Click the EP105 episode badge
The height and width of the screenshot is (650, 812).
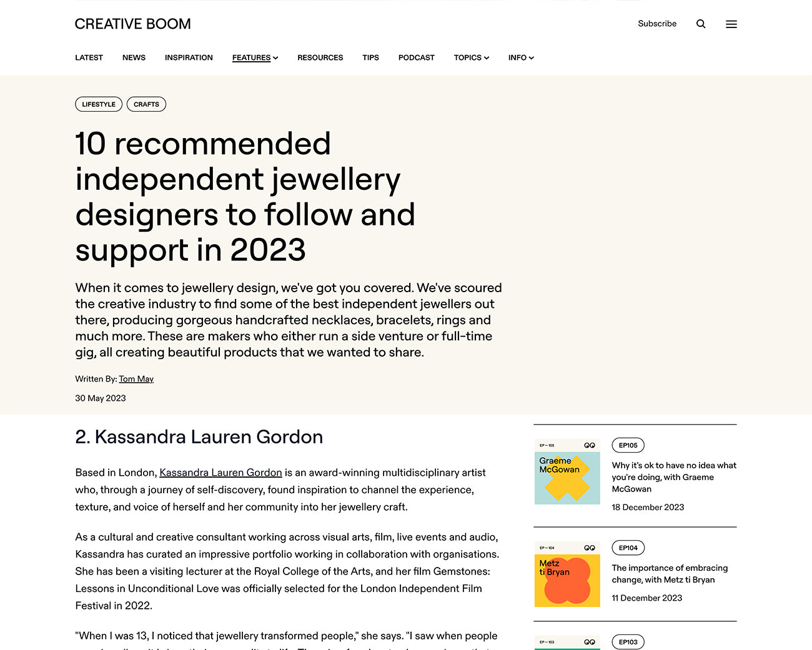628,445
